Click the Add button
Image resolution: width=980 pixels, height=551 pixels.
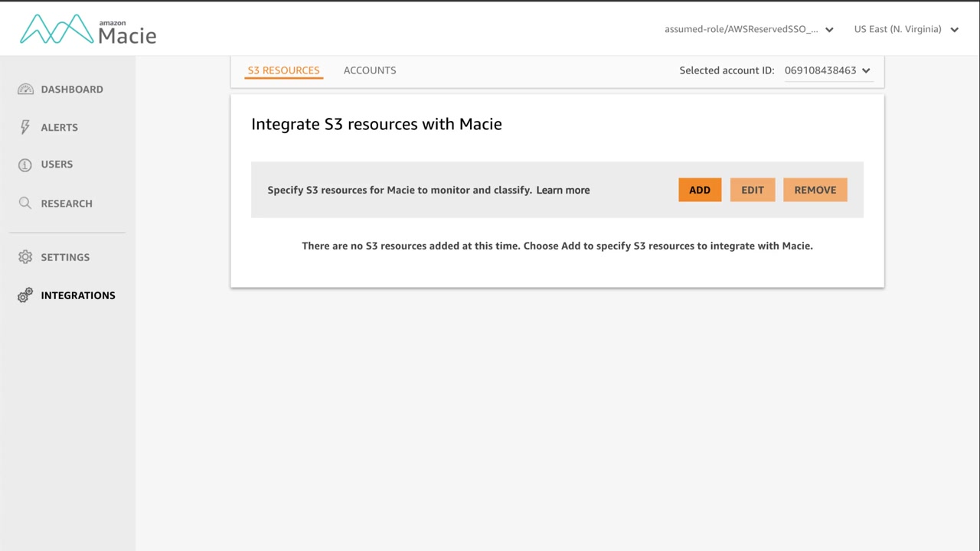coord(700,190)
